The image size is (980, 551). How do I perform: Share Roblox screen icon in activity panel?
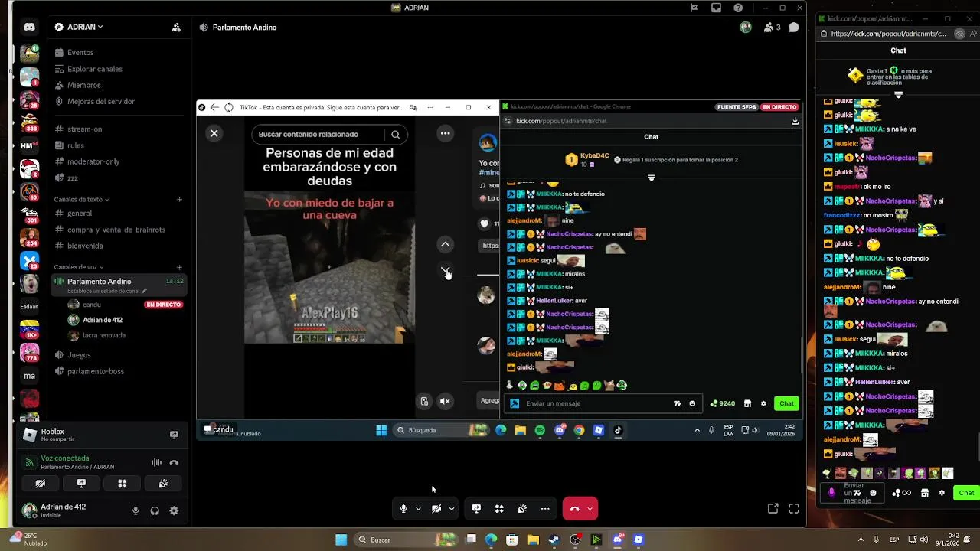point(174,435)
